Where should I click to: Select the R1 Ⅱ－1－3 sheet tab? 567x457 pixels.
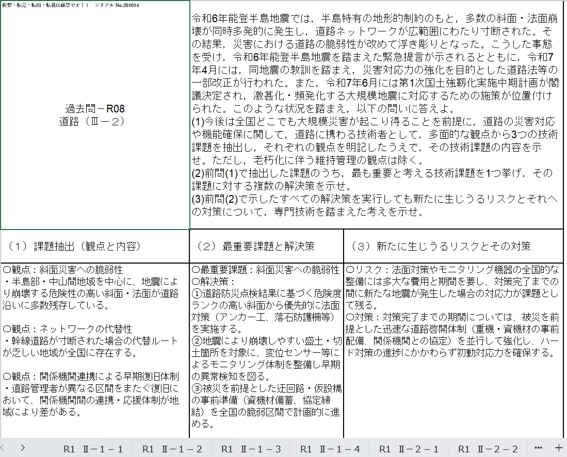point(251,449)
